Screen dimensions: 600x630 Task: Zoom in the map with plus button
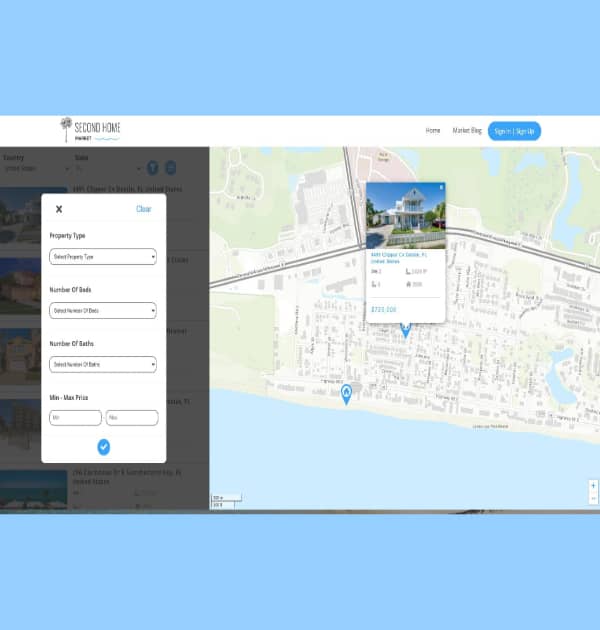pyautogui.click(x=594, y=485)
